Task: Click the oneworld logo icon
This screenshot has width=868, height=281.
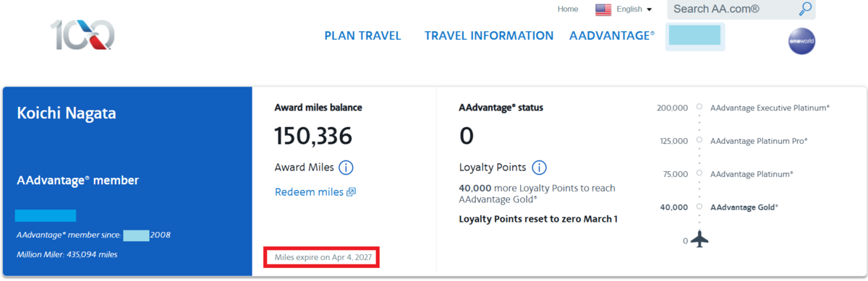Action: (801, 42)
